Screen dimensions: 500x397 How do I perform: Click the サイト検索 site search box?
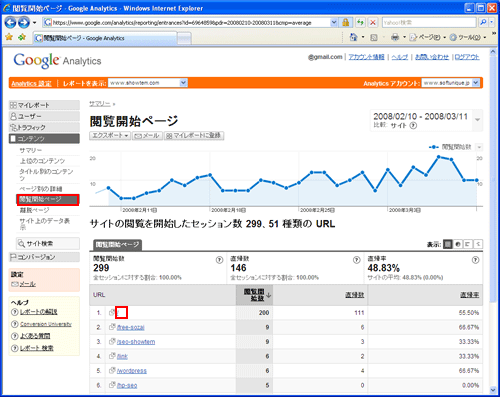[x=48, y=243]
